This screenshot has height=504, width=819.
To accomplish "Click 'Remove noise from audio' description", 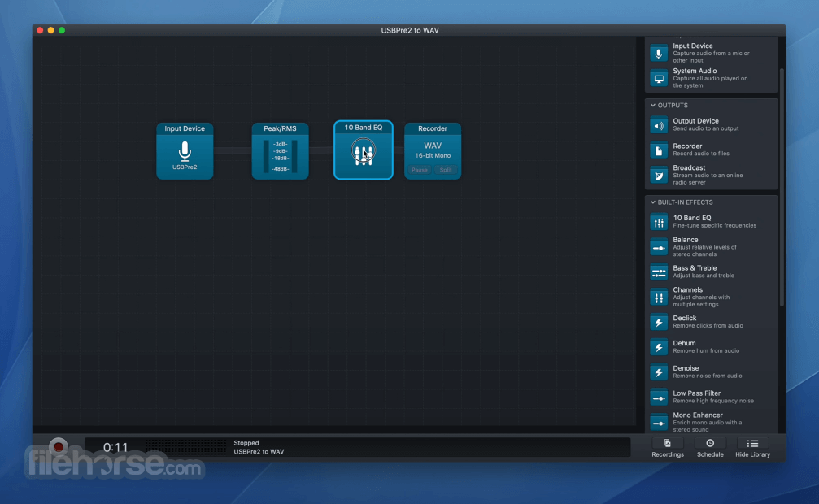I will pyautogui.click(x=708, y=376).
